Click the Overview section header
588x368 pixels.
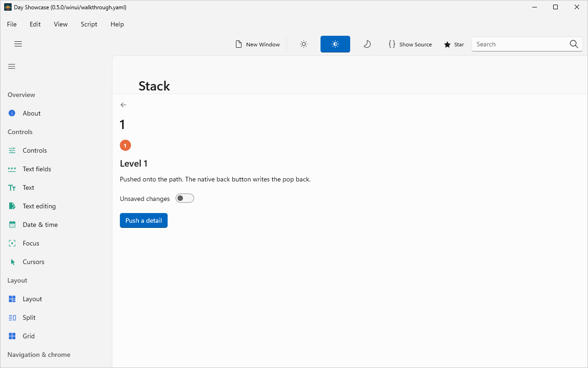[x=21, y=95]
